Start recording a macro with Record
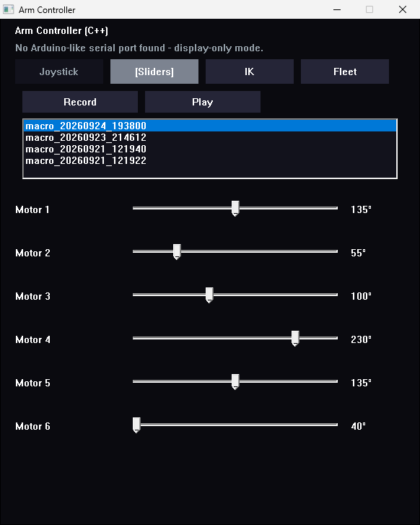 80,102
